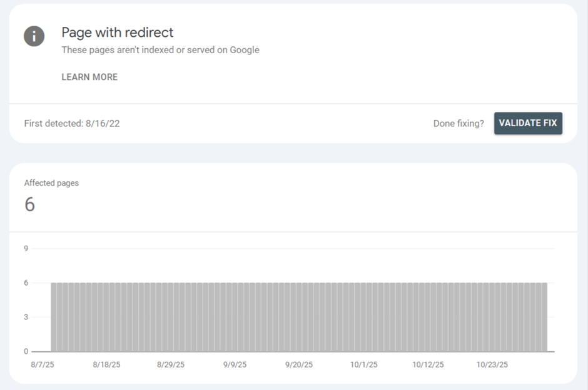Select the First detected: 8/16/22 text
The width and height of the screenshot is (588, 390).
72,124
